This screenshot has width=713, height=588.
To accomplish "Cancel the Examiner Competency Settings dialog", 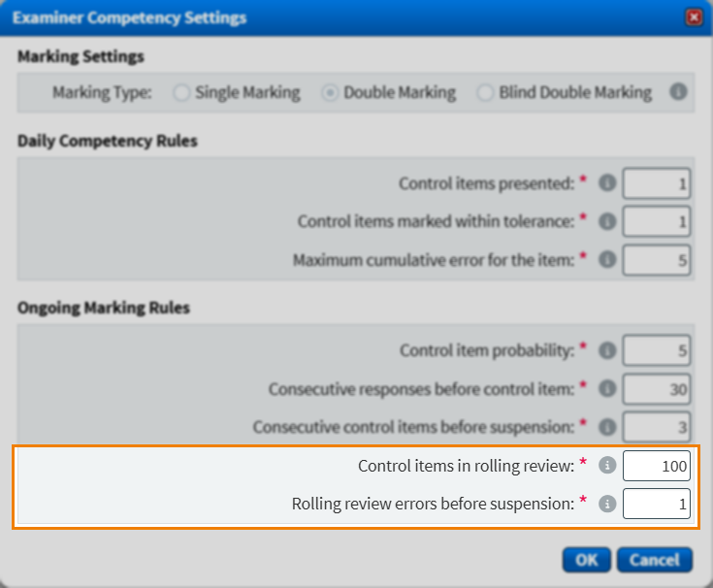I will (655, 560).
